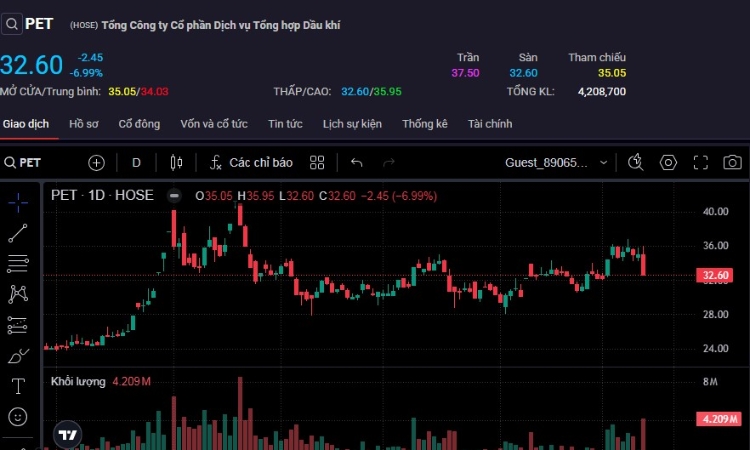Image resolution: width=750 pixels, height=450 pixels.
Task: Open the Tài chính tab
Action: (490, 124)
